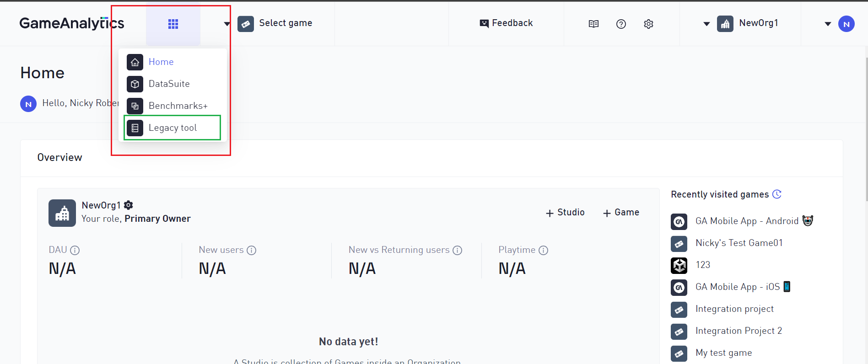868x364 pixels.
Task: Click the Integration project icon
Action: coord(679,310)
